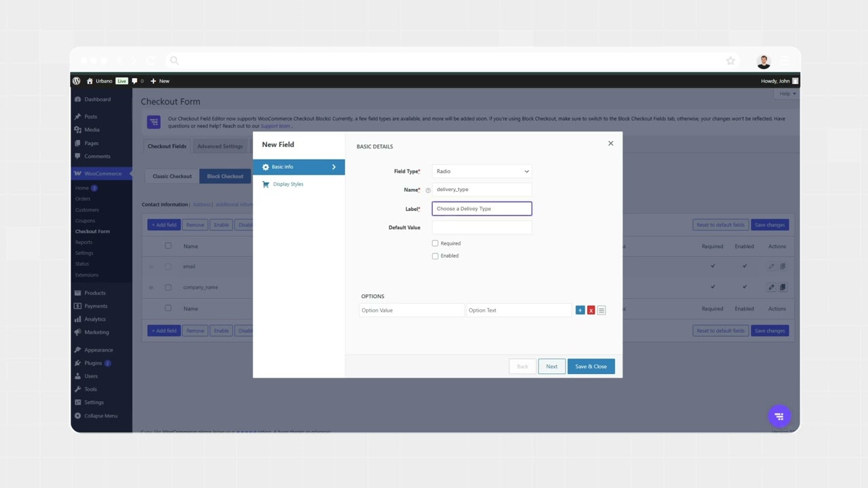The image size is (868, 488).
Task: Select the Block Checkout tab
Action: (x=225, y=176)
